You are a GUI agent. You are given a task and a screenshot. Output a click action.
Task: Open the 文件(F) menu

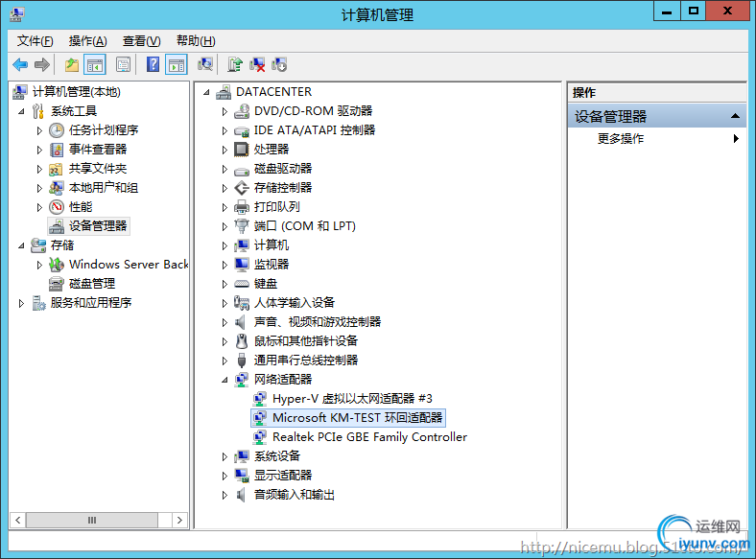35,41
